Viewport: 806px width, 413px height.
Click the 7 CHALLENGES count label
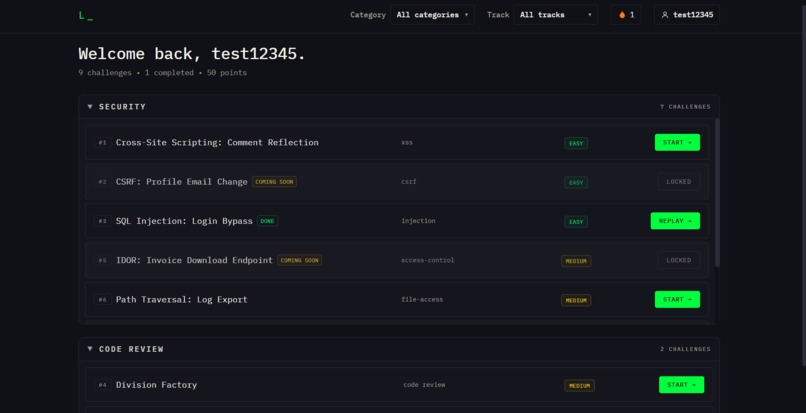click(x=685, y=107)
